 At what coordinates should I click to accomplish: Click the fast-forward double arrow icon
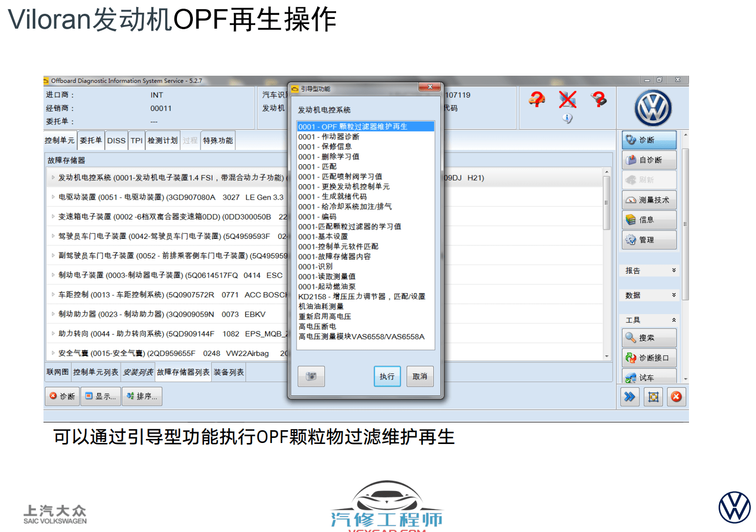pos(630,397)
